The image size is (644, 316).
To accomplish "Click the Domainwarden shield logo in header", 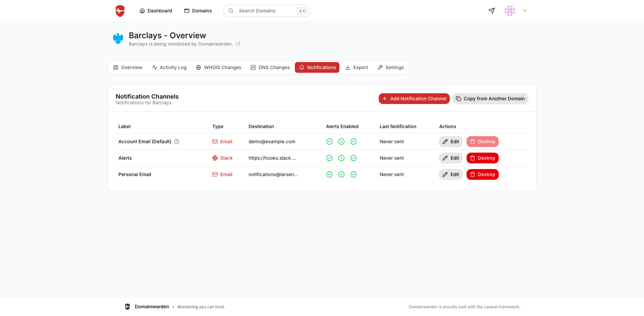I will pos(120,11).
